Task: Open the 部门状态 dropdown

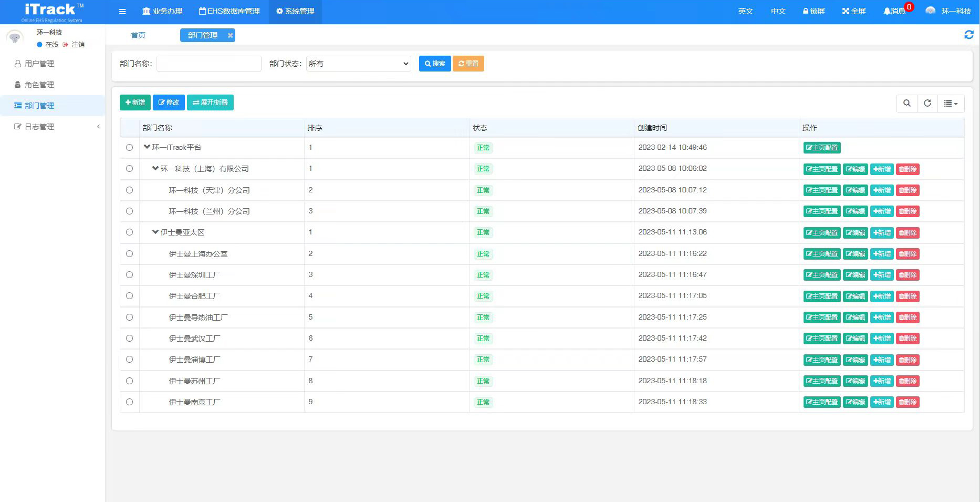Action: point(359,64)
